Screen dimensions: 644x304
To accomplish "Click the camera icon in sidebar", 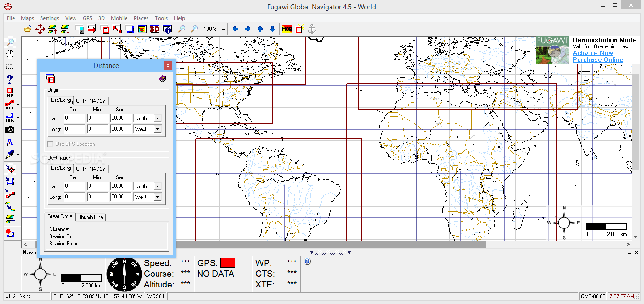I will click(x=10, y=130).
